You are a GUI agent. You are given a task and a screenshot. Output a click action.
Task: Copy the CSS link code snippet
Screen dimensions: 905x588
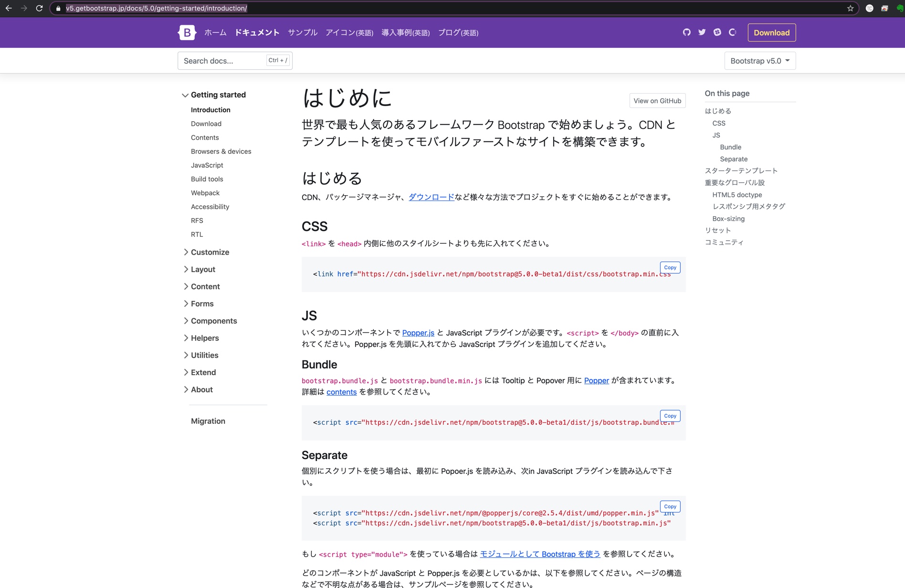(x=670, y=267)
